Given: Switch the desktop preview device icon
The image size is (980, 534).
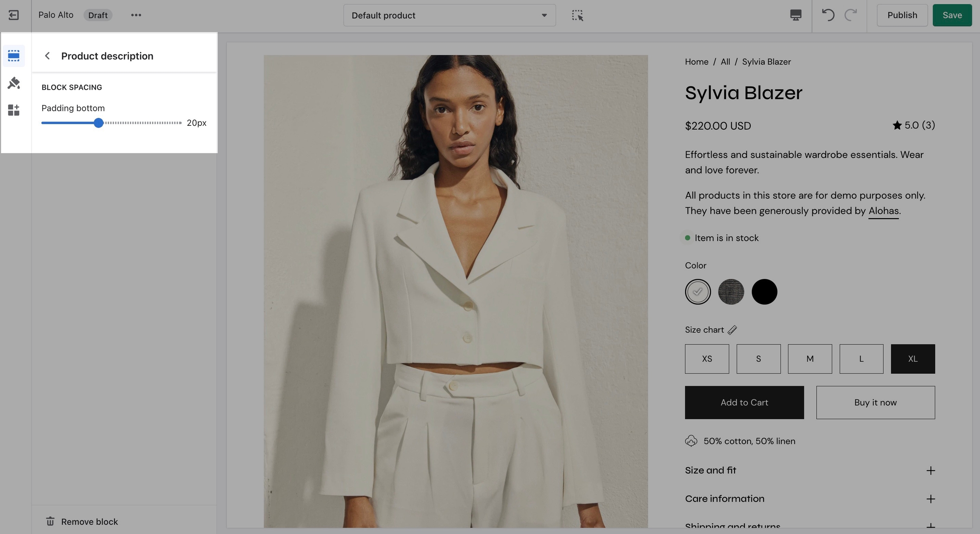Looking at the screenshot, I should [x=795, y=15].
